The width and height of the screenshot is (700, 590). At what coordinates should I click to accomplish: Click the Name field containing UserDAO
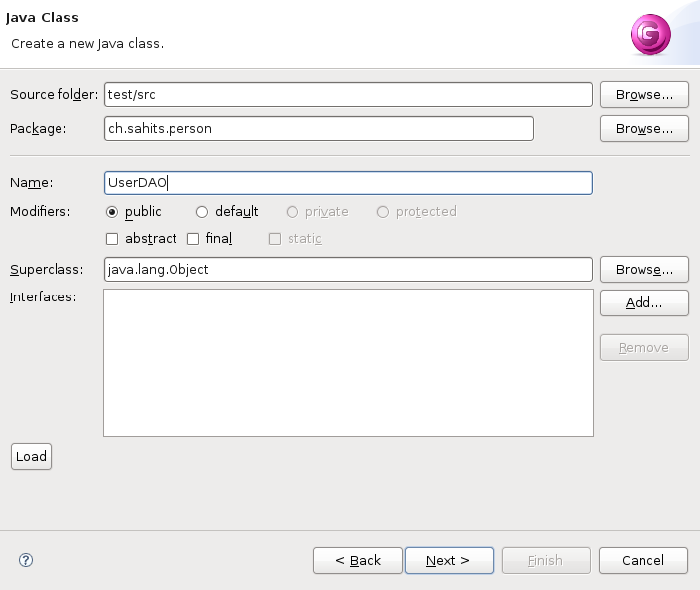click(347, 183)
